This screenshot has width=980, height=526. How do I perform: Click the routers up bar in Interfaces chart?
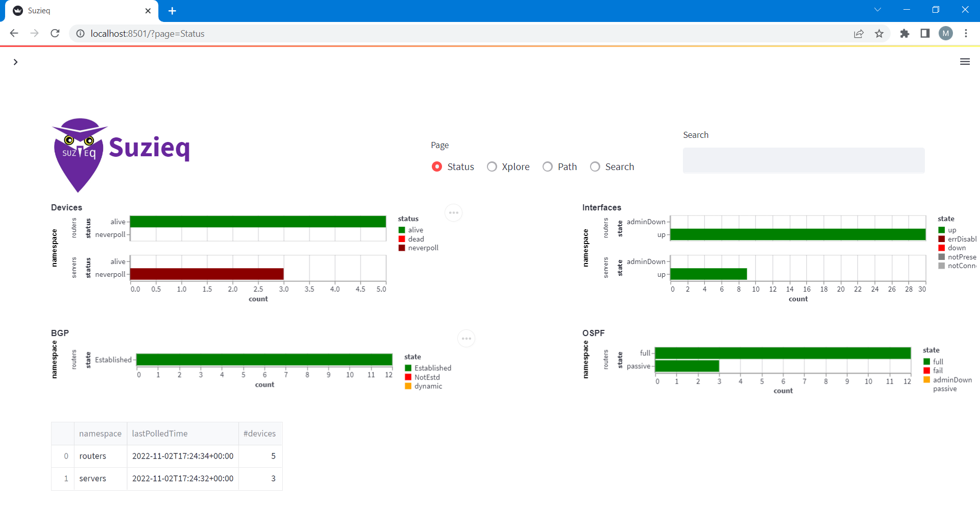[x=798, y=234]
